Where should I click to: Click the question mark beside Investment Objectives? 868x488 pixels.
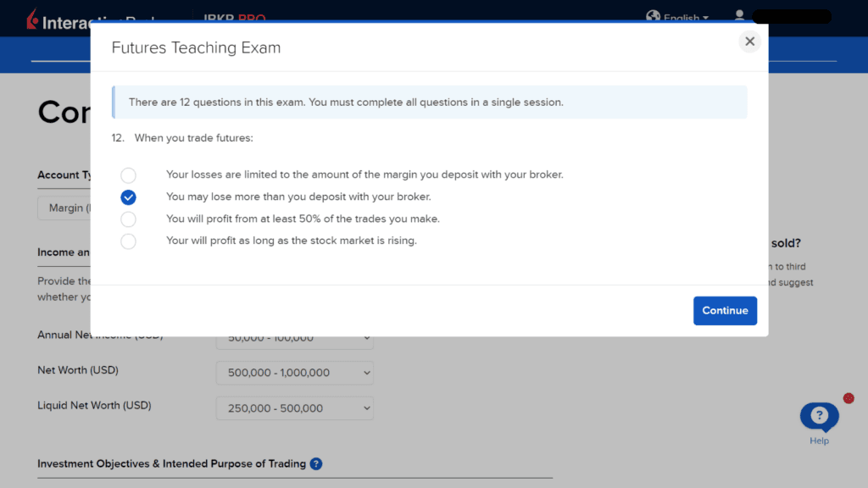tap(315, 463)
